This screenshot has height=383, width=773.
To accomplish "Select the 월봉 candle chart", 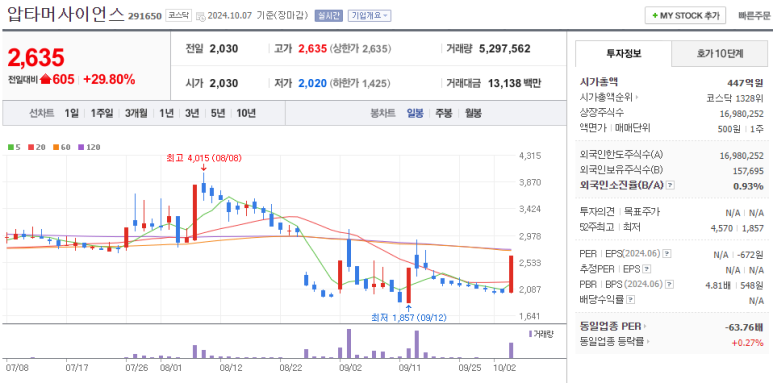I will tap(473, 113).
